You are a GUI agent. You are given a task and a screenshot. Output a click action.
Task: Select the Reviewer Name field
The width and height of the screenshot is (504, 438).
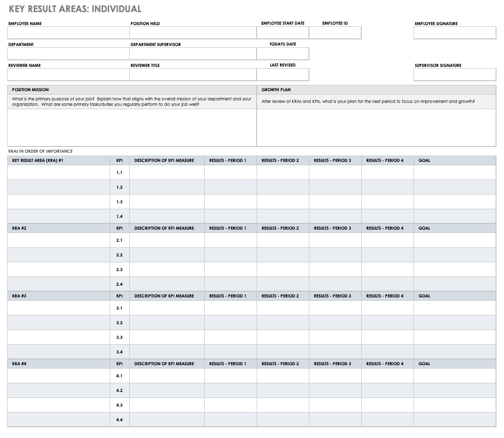point(68,74)
